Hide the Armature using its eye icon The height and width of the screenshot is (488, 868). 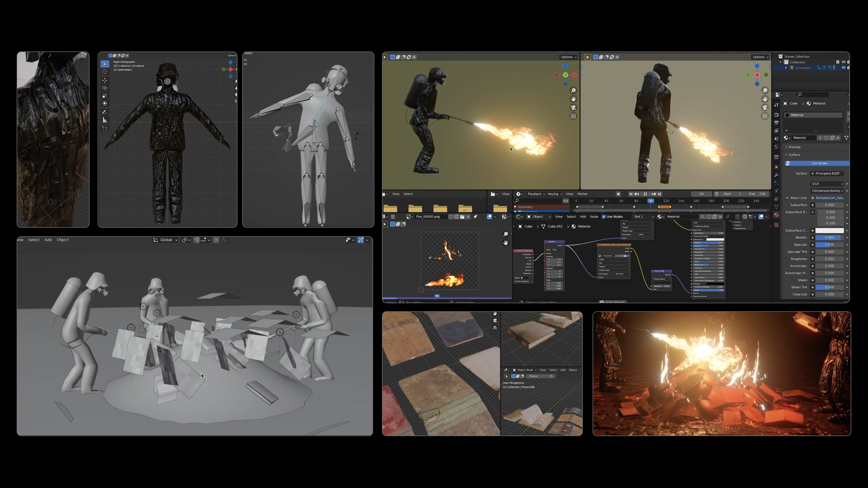(843, 68)
